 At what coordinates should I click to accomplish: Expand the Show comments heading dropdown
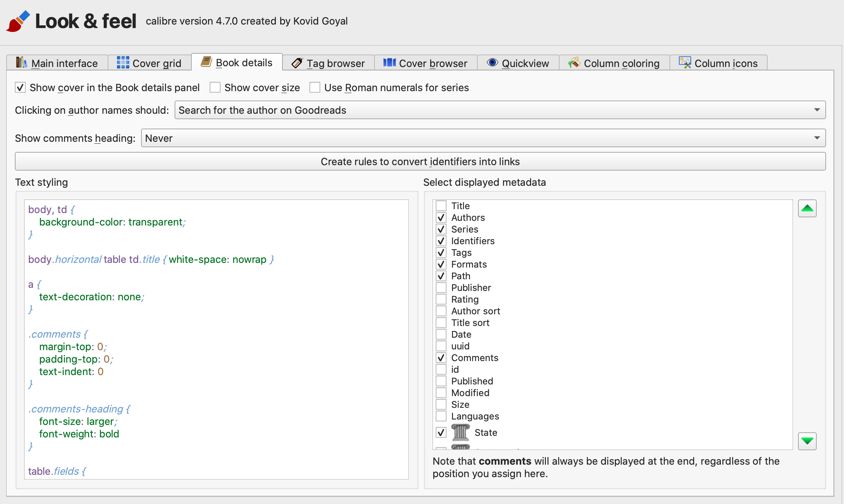click(x=483, y=138)
